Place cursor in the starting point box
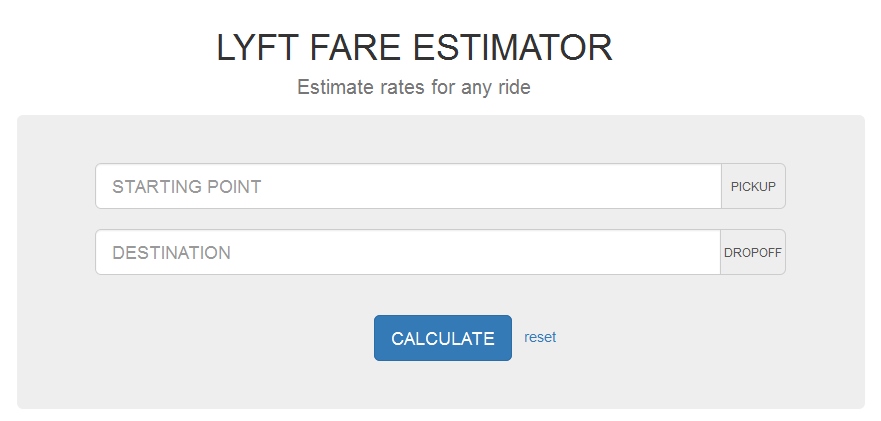The image size is (881, 421). tap(408, 186)
